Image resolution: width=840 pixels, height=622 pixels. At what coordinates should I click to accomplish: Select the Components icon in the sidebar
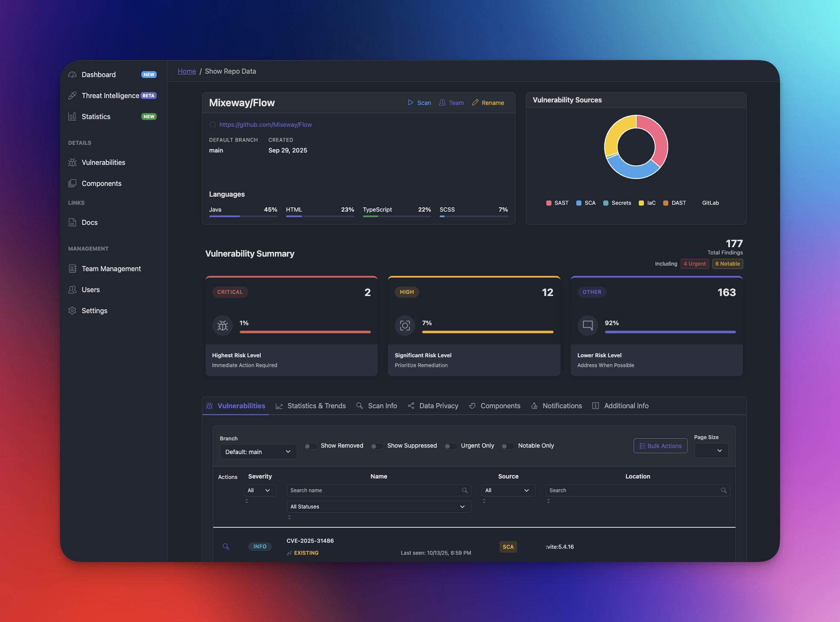click(73, 183)
